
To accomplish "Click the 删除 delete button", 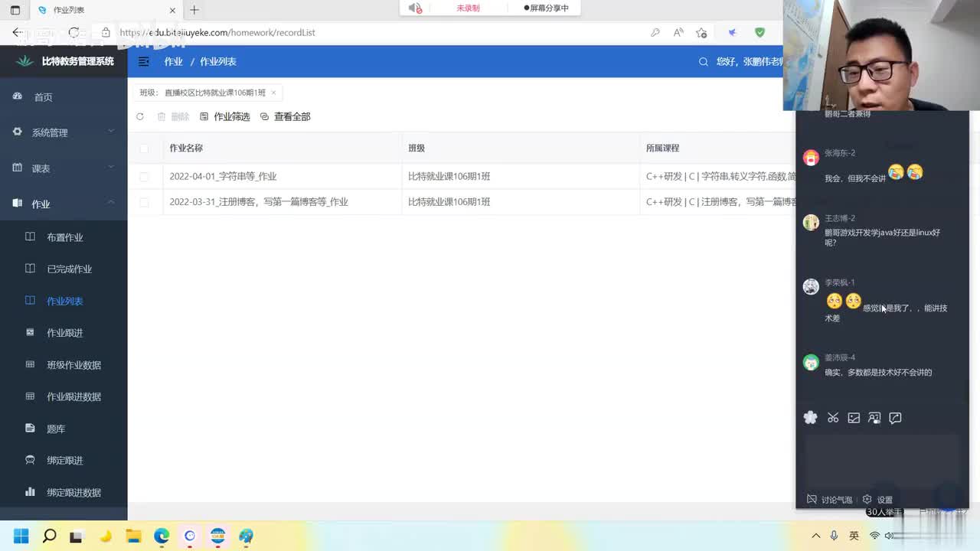I will click(x=173, y=116).
